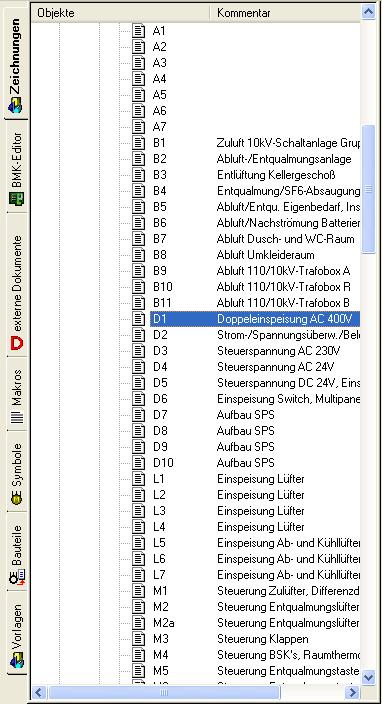Select tree item B3
The image size is (382, 704).
point(159,175)
